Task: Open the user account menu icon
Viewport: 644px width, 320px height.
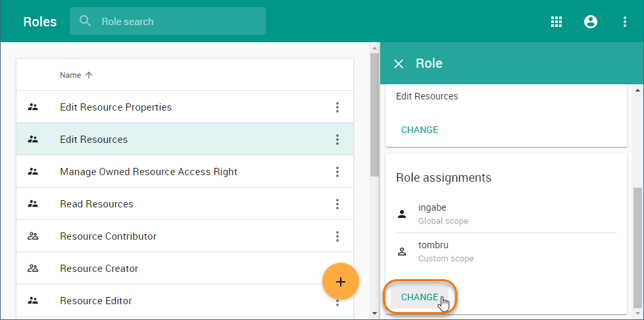Action: [x=591, y=22]
